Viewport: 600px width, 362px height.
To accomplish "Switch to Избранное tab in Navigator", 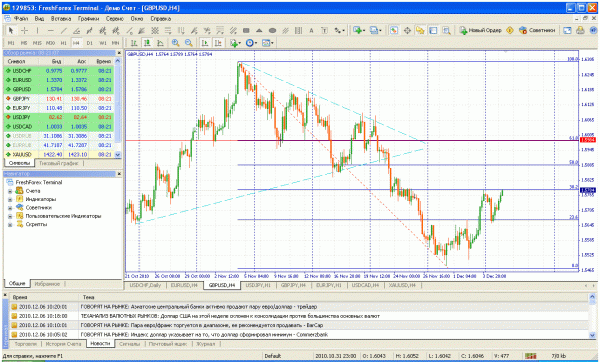I will point(47,284).
